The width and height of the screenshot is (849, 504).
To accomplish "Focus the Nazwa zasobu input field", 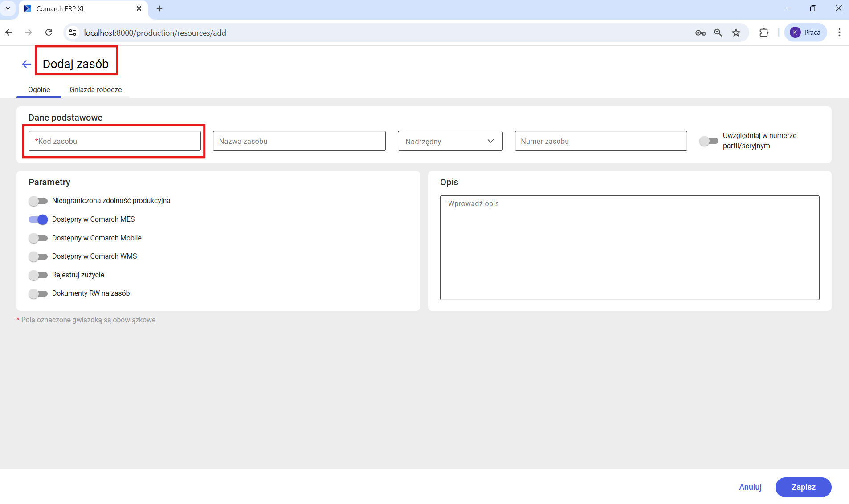I will (299, 141).
